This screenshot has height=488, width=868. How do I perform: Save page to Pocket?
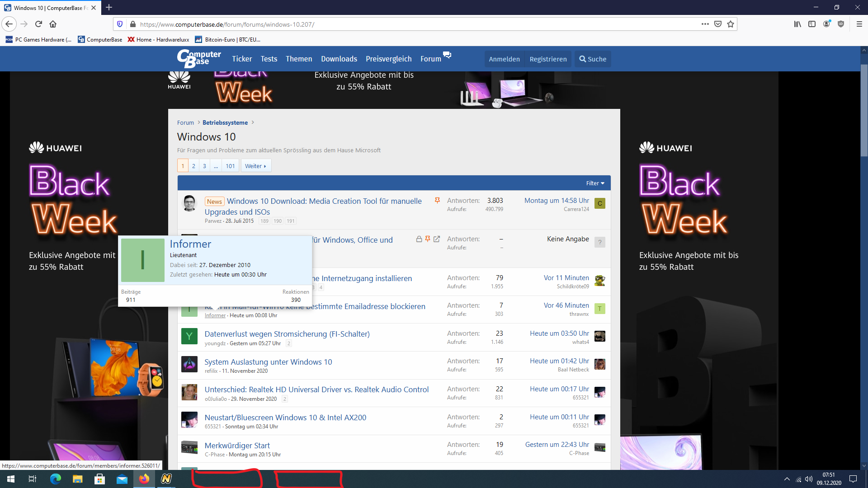(x=718, y=24)
